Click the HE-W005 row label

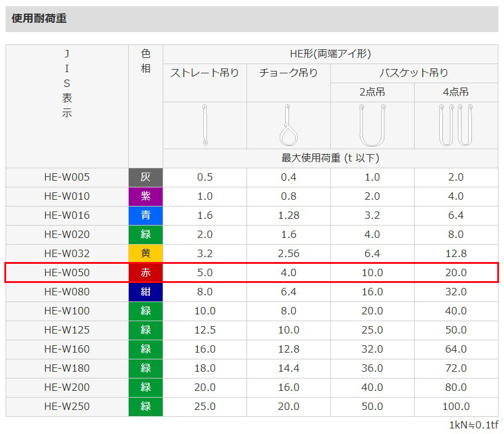point(67,178)
